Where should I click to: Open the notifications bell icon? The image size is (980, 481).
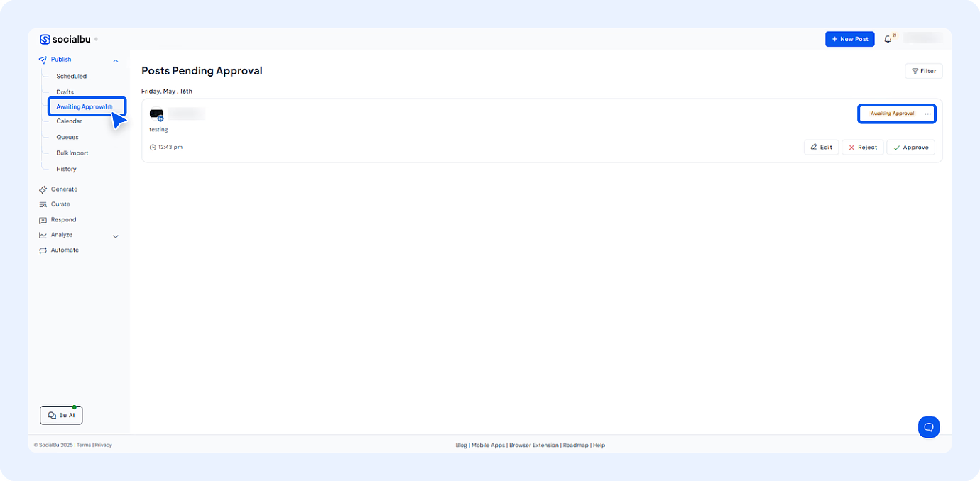[x=888, y=39]
